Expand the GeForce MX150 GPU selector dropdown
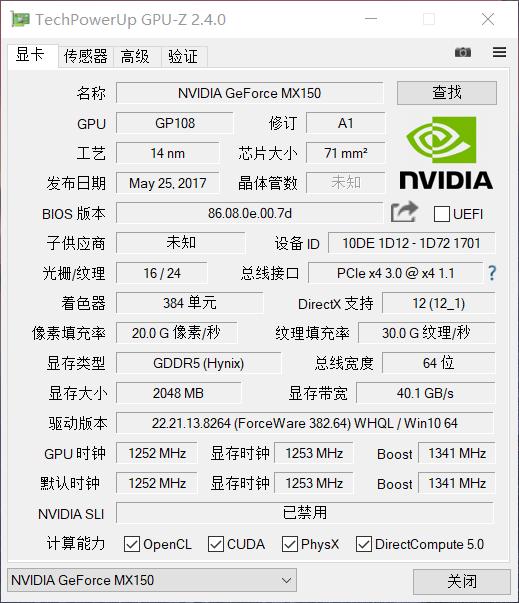 (x=152, y=580)
